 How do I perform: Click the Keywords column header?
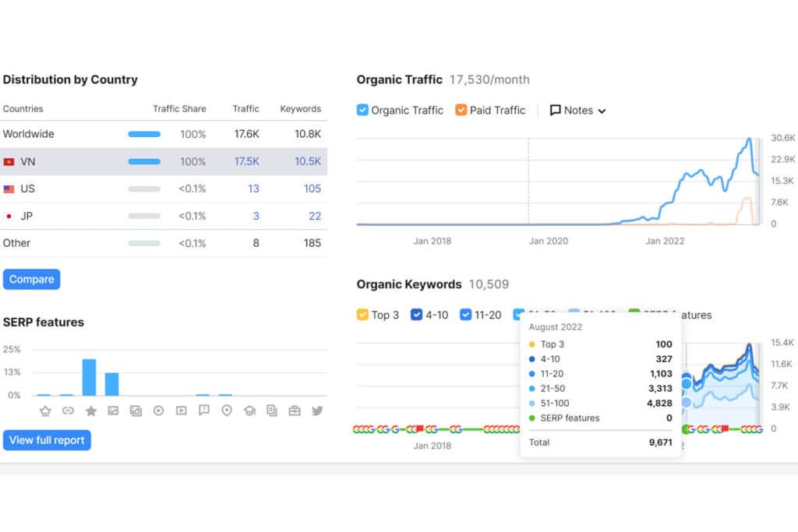[301, 109]
